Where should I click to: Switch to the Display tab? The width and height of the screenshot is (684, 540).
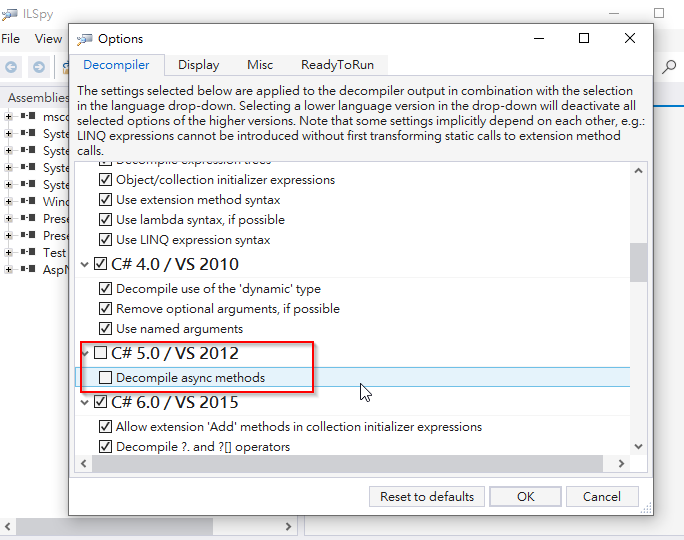[198, 65]
